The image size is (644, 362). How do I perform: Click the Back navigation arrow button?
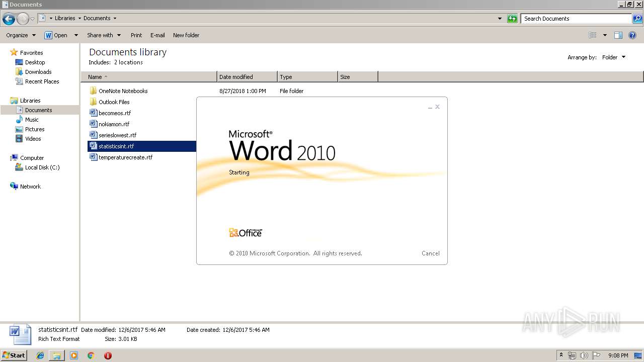pyautogui.click(x=9, y=19)
